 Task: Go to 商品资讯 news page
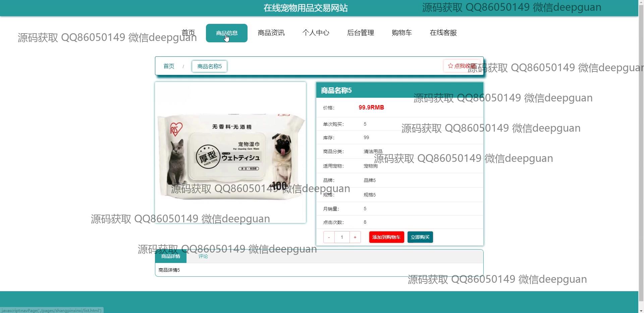271,33
